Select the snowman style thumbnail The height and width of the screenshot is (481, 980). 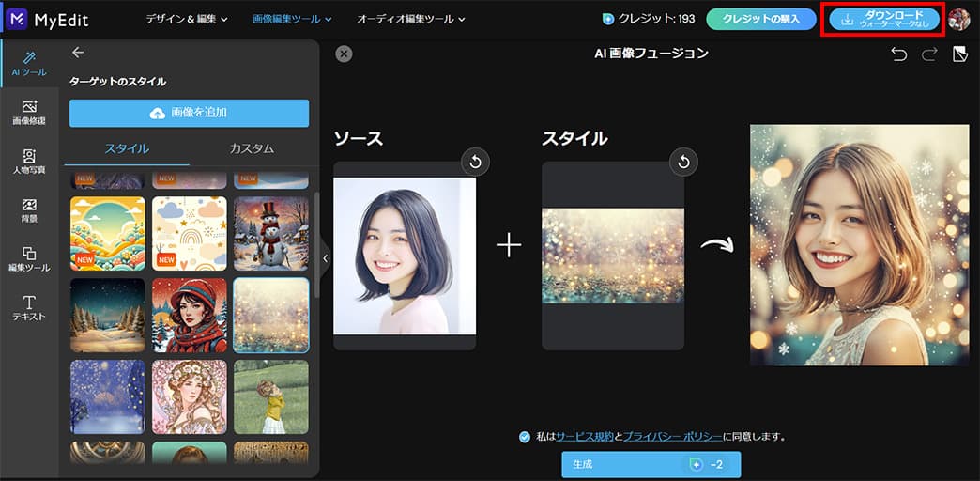click(x=270, y=233)
